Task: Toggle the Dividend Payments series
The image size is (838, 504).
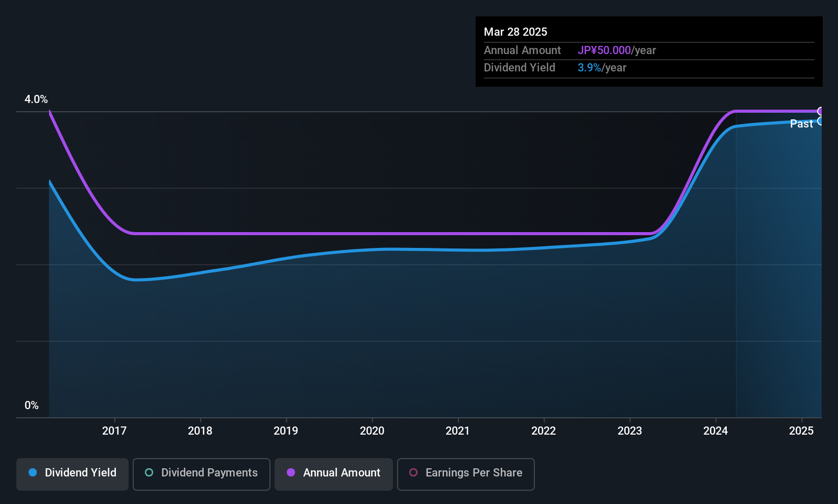Action: coord(202,474)
